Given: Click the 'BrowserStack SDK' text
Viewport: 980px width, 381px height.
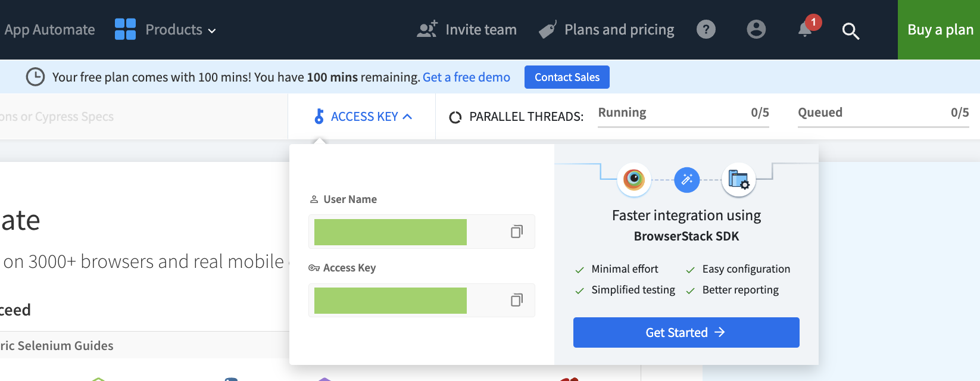Looking at the screenshot, I should coord(686,236).
